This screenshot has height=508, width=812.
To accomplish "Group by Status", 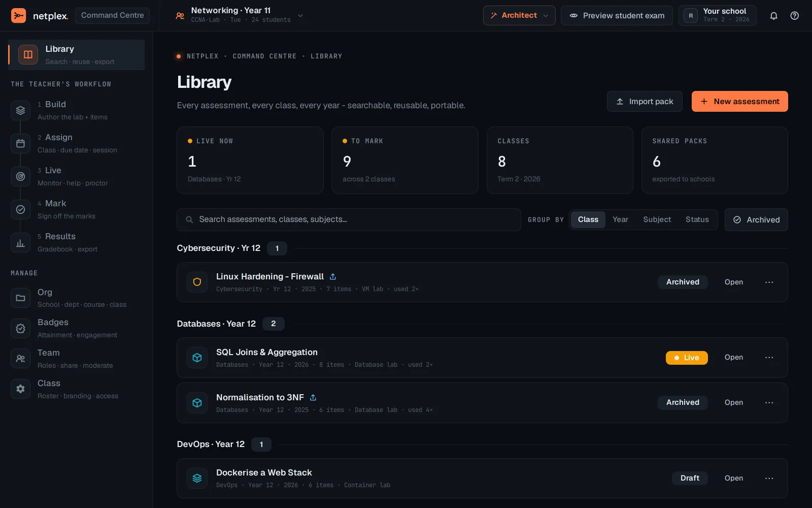I will (x=697, y=219).
